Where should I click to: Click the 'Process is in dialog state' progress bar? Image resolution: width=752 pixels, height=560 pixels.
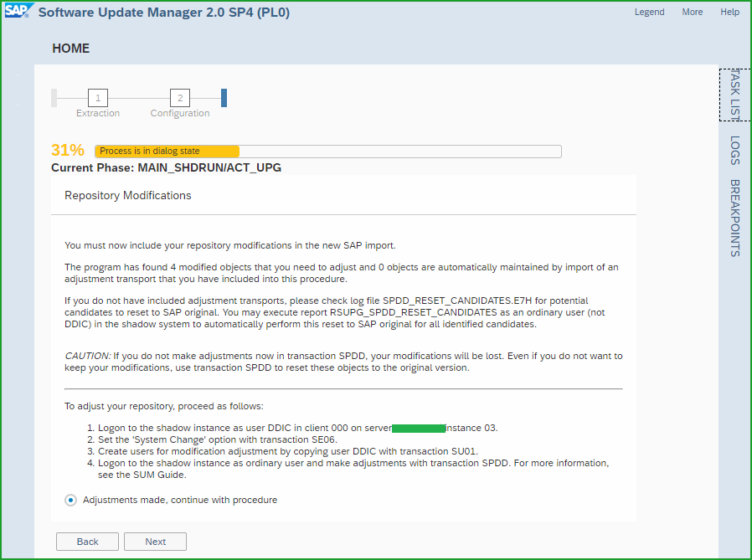(x=328, y=151)
